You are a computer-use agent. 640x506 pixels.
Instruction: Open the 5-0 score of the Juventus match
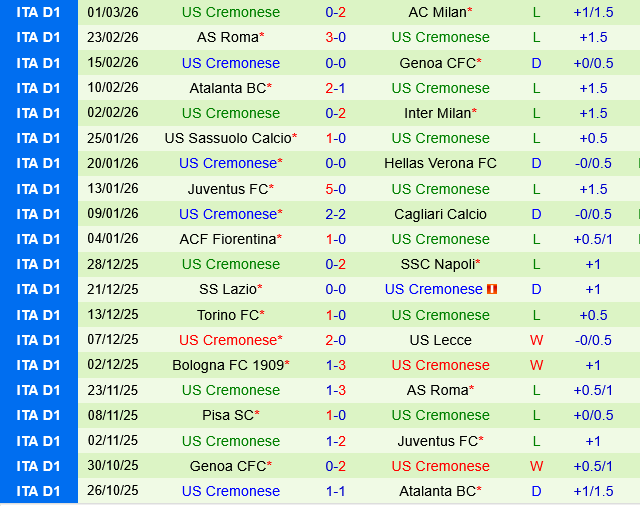tap(336, 189)
